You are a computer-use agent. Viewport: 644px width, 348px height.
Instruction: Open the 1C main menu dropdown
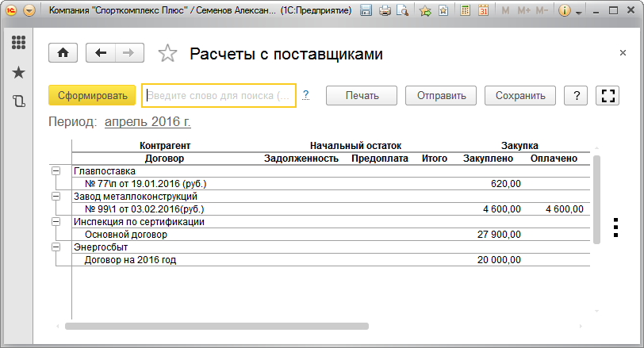(x=29, y=10)
